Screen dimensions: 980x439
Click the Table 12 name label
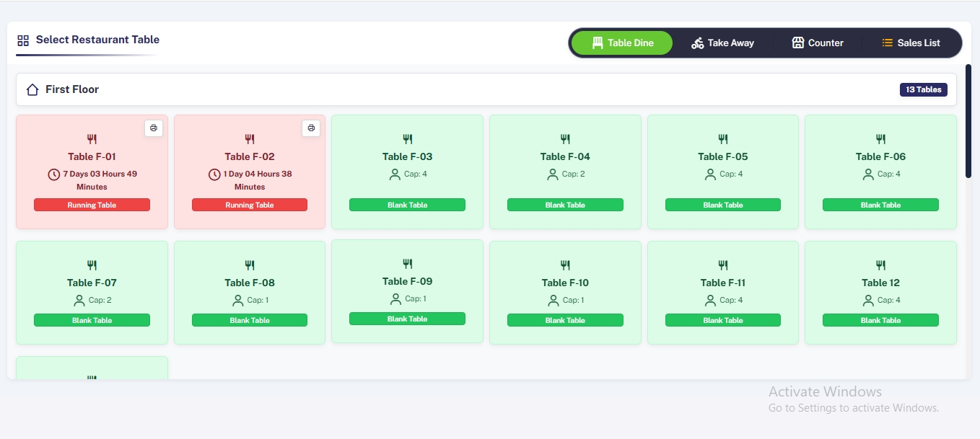click(x=880, y=283)
